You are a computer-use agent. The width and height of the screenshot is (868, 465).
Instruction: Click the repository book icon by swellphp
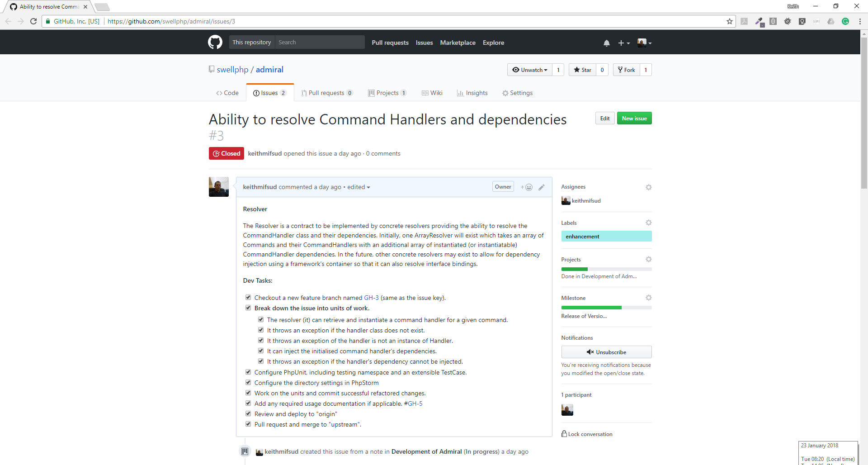211,69
